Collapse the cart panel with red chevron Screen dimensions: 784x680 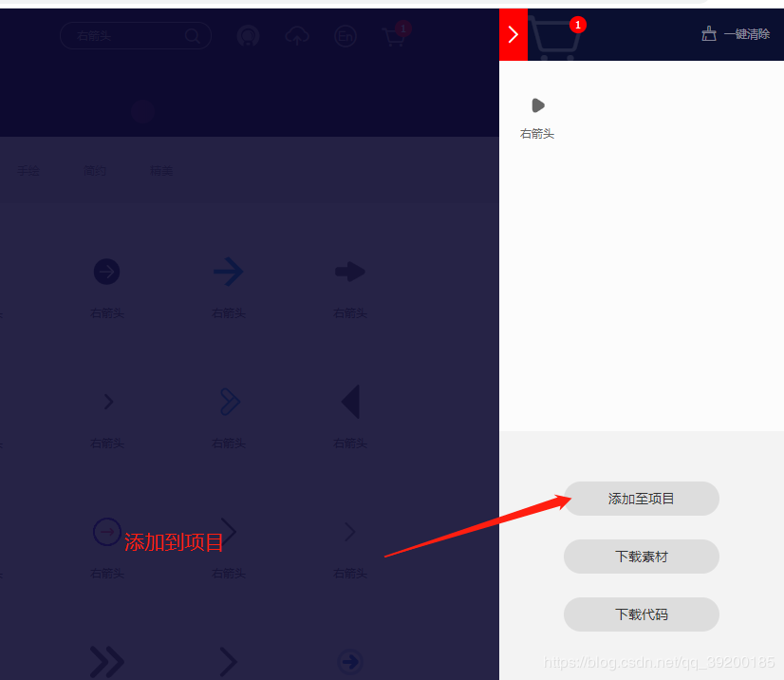pyautogui.click(x=513, y=34)
